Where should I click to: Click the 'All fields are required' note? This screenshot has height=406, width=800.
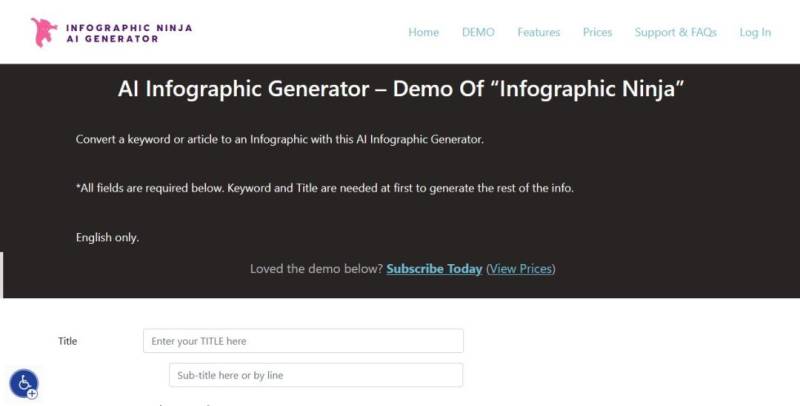(325, 188)
